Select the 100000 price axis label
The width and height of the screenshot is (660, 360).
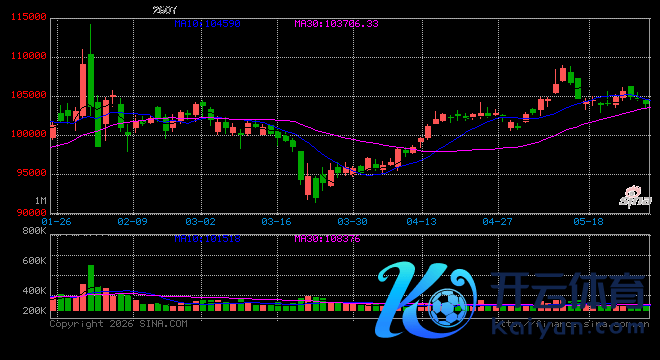coord(29,134)
